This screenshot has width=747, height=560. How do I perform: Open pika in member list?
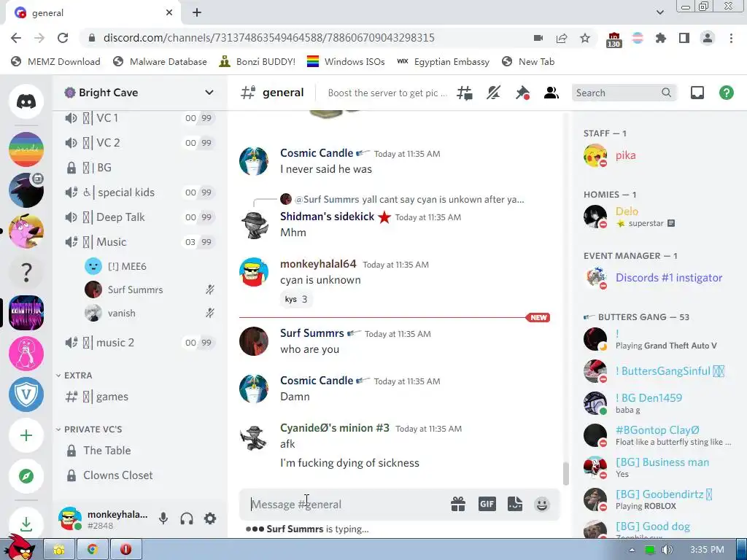pos(659,155)
